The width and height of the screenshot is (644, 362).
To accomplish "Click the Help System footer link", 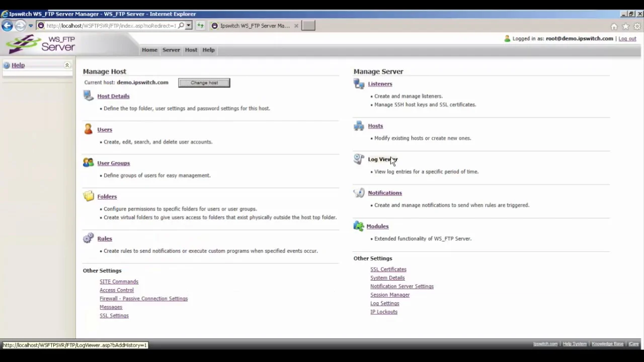I will pos(575,344).
